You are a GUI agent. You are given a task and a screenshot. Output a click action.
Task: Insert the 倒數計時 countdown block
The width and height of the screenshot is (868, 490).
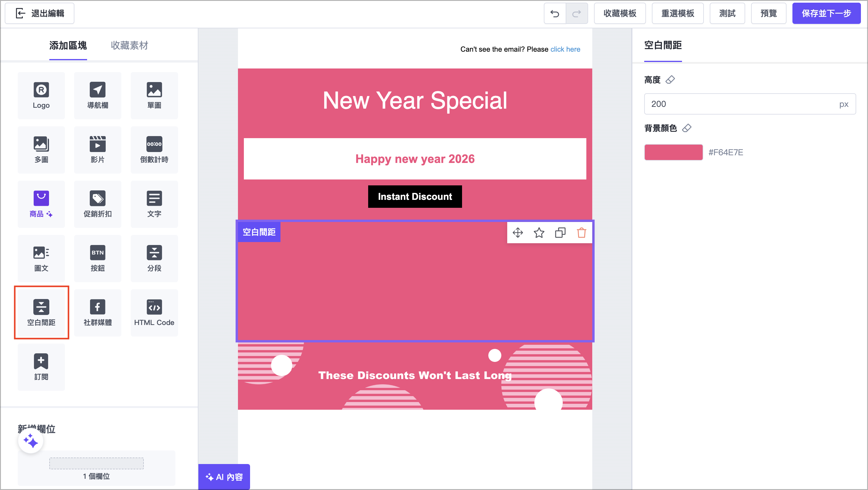tap(154, 149)
